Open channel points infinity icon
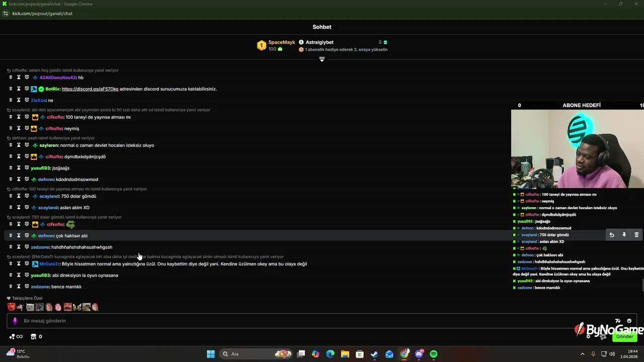The width and height of the screenshot is (644, 362). (x=16, y=336)
